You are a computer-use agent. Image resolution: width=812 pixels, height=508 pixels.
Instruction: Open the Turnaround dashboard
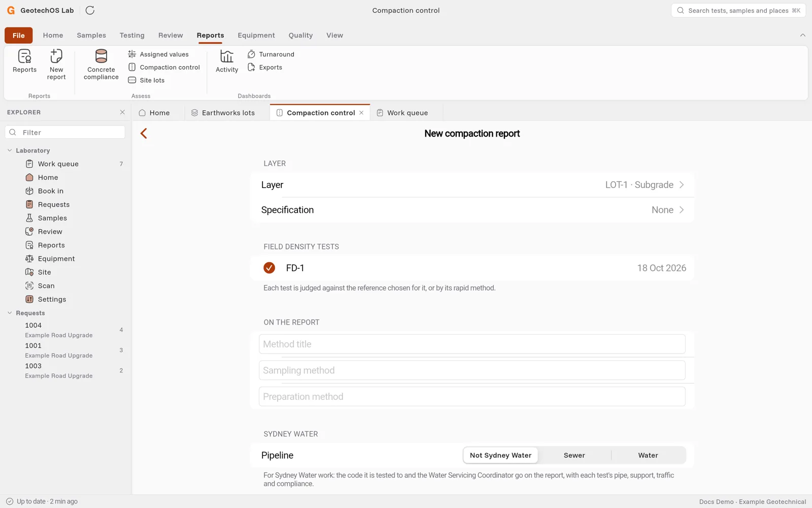coord(271,54)
